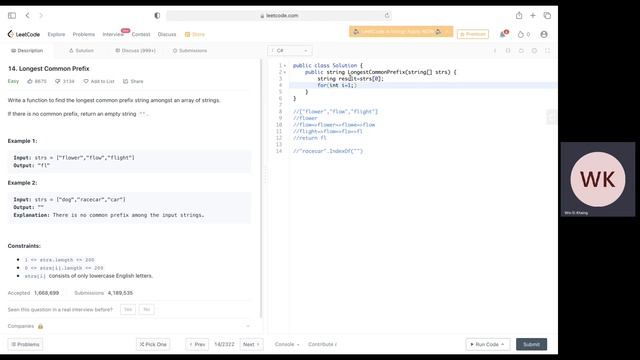This screenshot has width=640, height=360.
Task: Toggle the Safari sidebar icon
Action: click(x=12, y=16)
